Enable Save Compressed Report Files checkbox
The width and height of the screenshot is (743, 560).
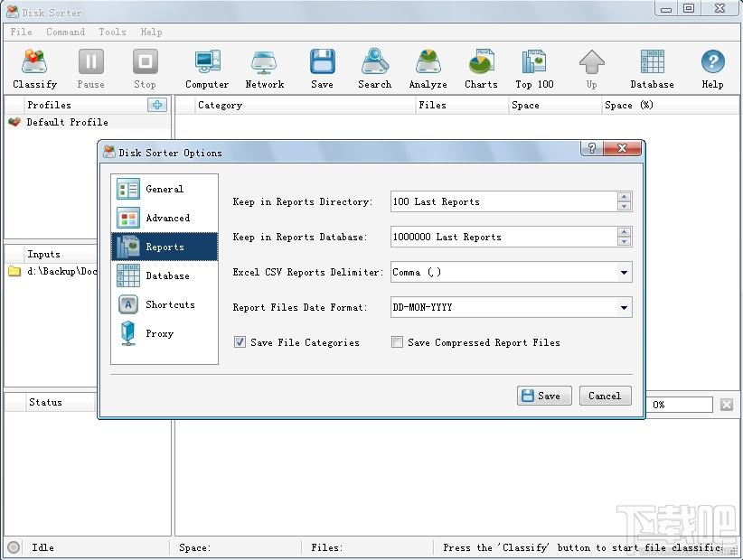tap(397, 341)
